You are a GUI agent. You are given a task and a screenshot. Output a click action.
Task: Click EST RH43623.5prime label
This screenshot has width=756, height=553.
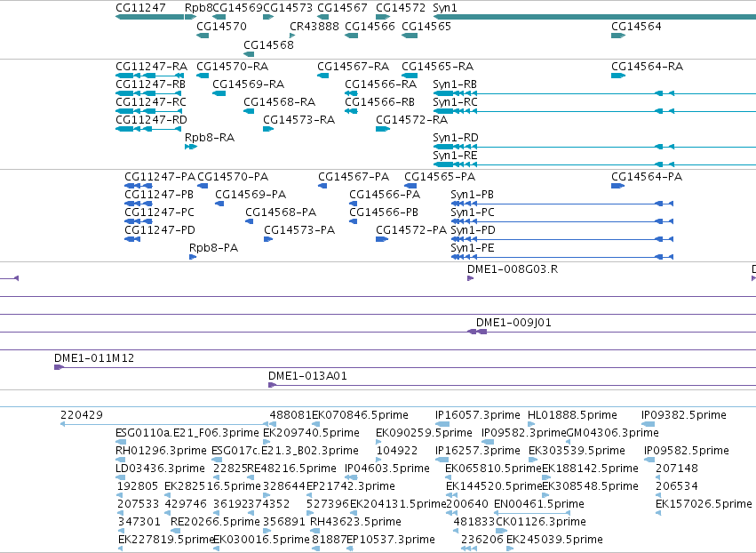tap(355, 522)
